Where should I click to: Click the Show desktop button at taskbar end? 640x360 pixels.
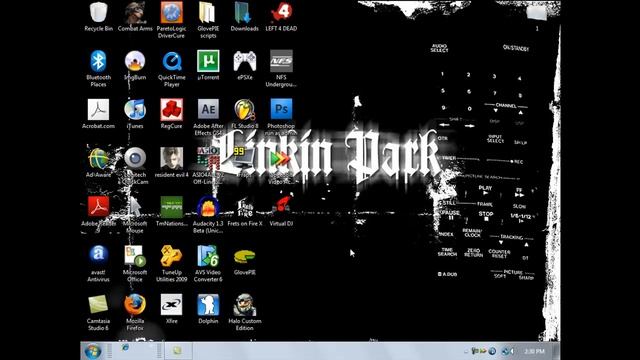point(556,351)
